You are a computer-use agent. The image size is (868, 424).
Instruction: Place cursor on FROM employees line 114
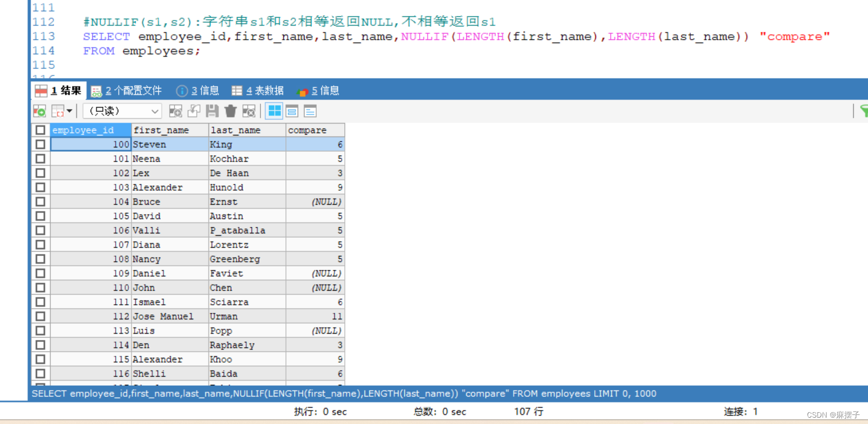click(142, 51)
